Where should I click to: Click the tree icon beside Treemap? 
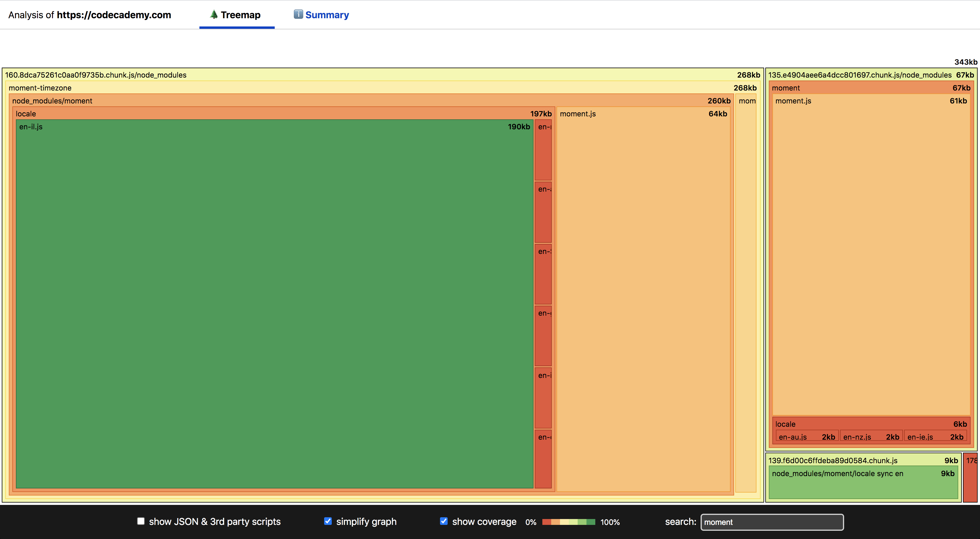coord(214,14)
